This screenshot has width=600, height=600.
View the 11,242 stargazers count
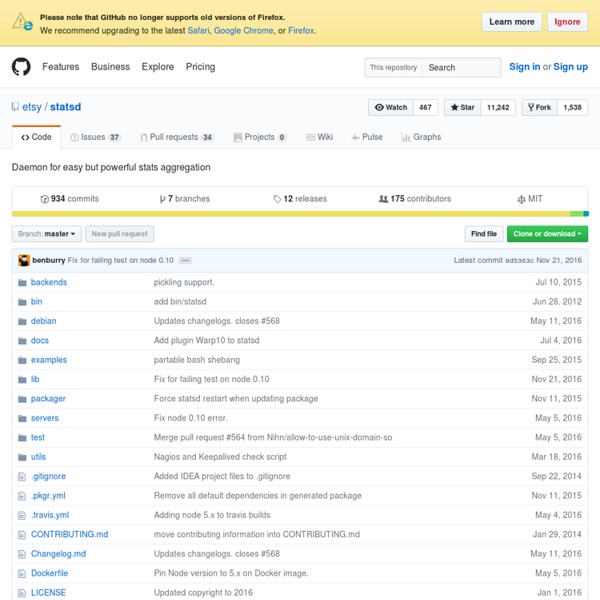pos(498,108)
